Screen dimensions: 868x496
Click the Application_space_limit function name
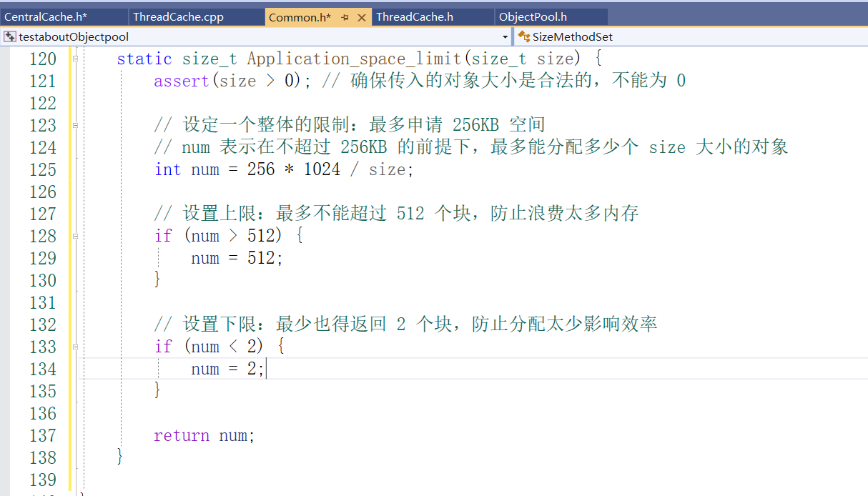[355, 59]
